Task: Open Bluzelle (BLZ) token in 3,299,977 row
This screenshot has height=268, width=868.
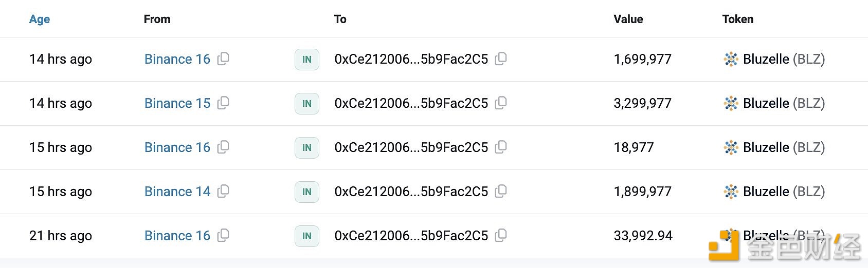Action: click(x=784, y=103)
